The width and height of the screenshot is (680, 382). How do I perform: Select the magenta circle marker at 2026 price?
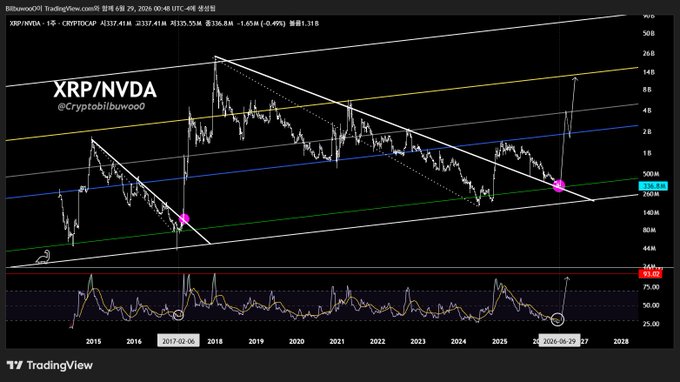tap(559, 186)
